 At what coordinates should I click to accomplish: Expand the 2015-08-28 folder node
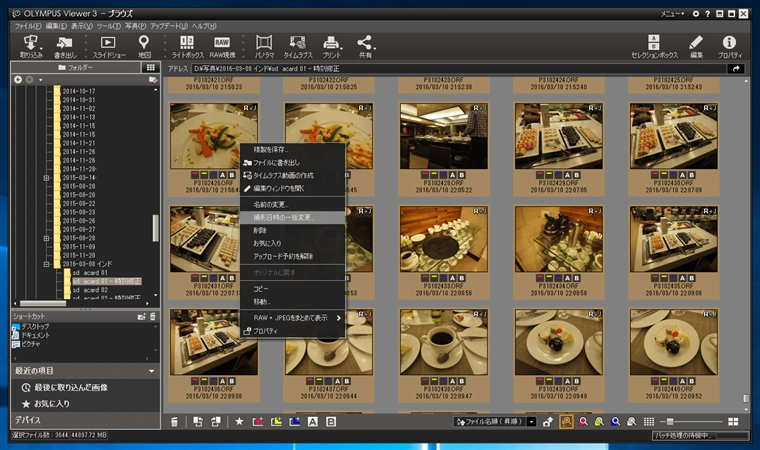47,239
